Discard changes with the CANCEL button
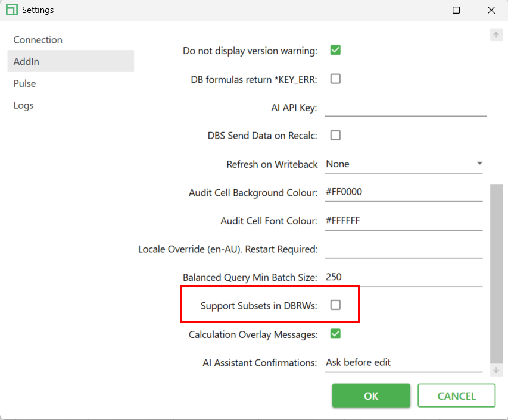508x420 pixels. pyautogui.click(x=457, y=396)
